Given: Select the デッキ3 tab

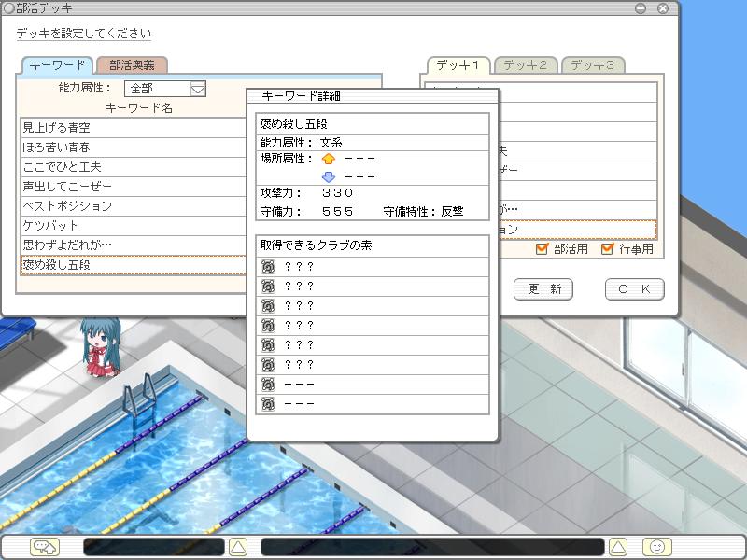Looking at the screenshot, I should (x=593, y=65).
